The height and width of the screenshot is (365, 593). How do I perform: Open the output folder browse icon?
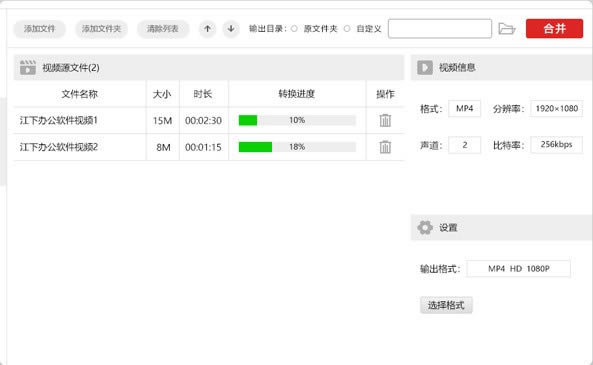pos(507,29)
